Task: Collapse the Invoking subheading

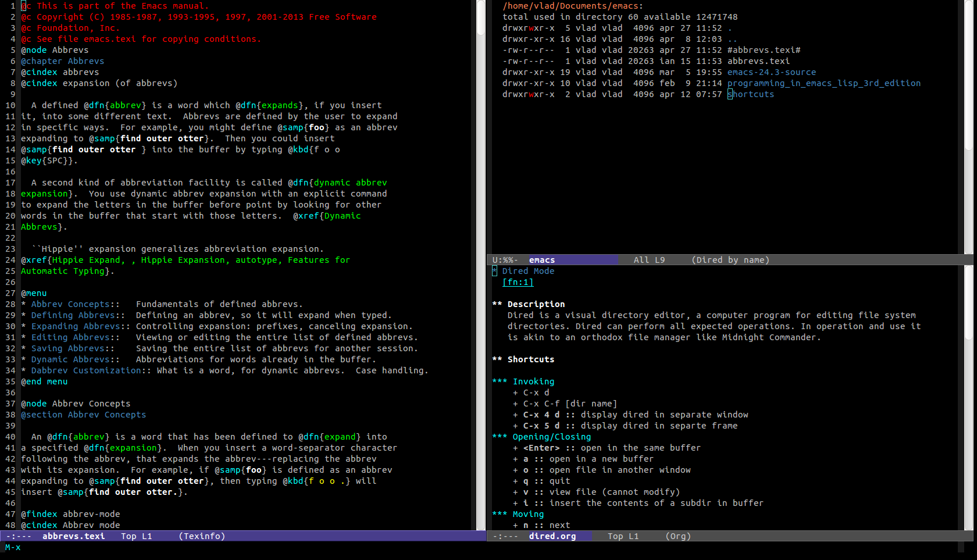Action: pos(523,381)
